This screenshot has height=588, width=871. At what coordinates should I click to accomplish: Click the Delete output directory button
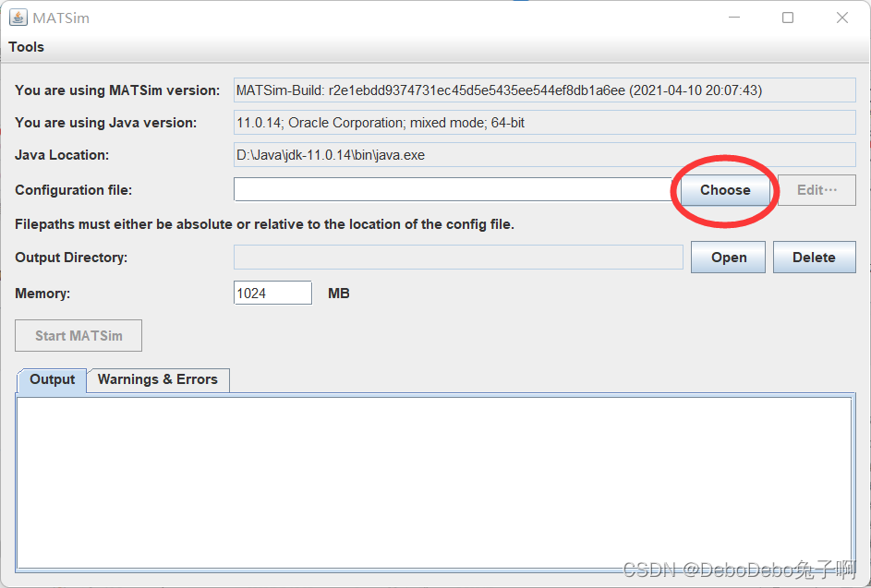click(x=815, y=257)
